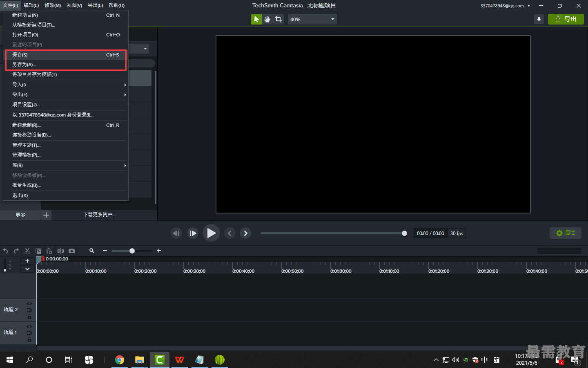Open the account dropdown 3370478948@qq.com
This screenshot has width=588, height=368.
pos(506,6)
